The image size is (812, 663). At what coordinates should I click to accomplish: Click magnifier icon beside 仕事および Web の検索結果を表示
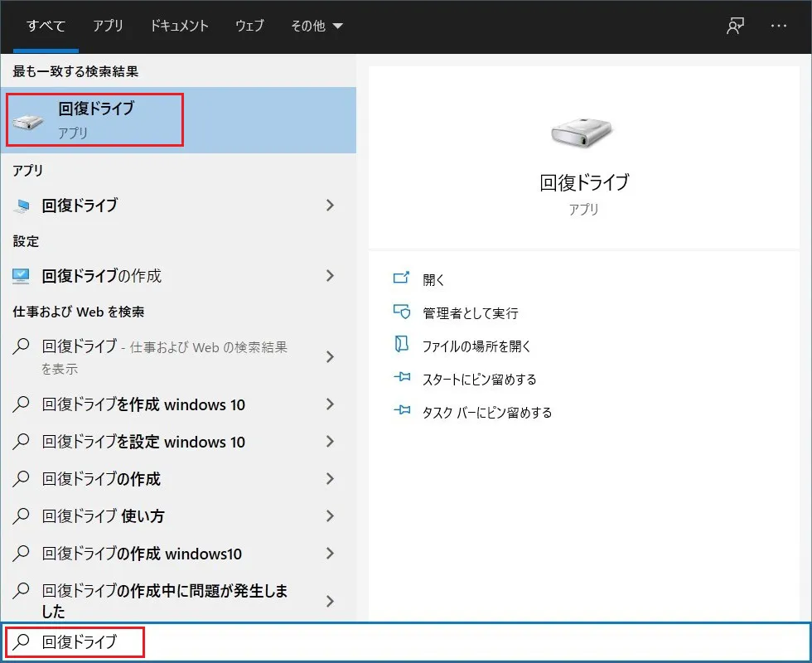click(22, 346)
